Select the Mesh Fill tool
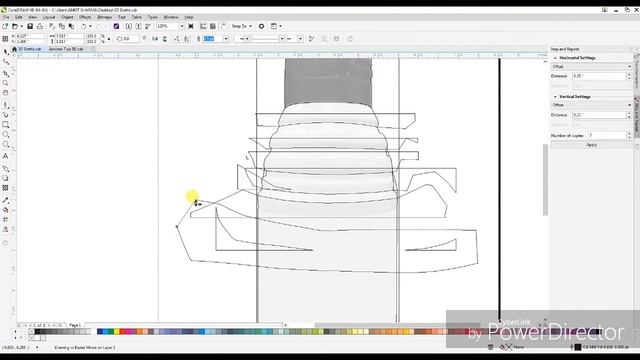The height and width of the screenshot is (360, 640). (x=5, y=220)
